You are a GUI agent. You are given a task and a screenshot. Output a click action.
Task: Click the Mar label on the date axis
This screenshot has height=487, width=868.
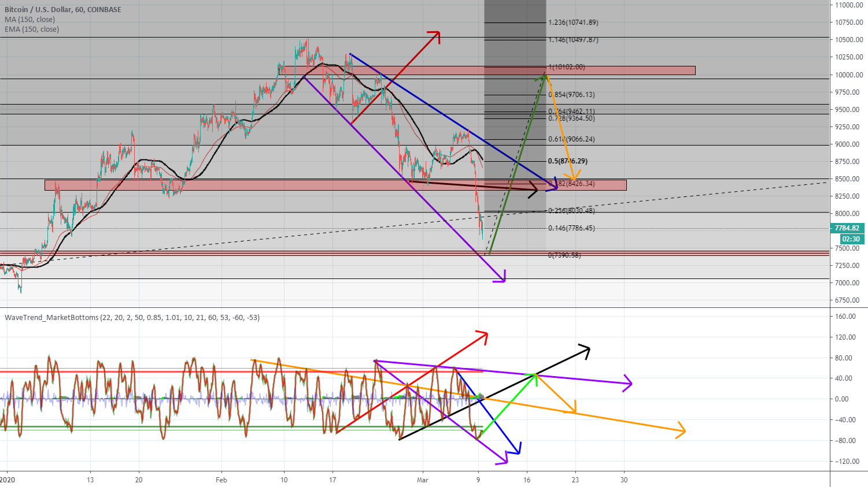click(423, 479)
